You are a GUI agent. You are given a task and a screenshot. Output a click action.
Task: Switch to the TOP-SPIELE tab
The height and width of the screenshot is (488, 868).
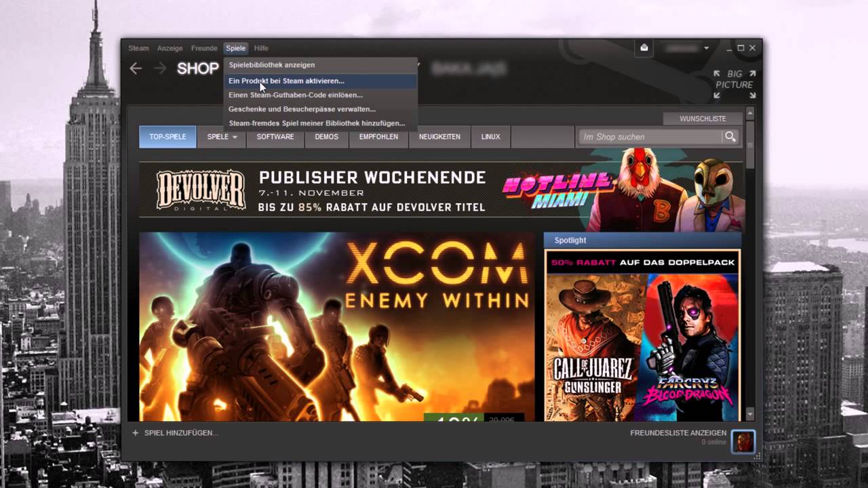point(167,137)
